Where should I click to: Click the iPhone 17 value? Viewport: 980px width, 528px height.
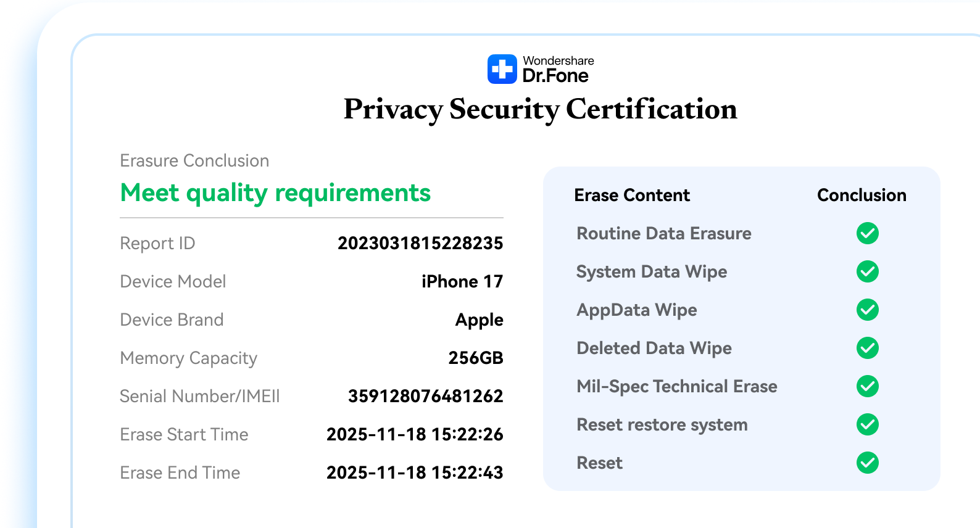462,281
